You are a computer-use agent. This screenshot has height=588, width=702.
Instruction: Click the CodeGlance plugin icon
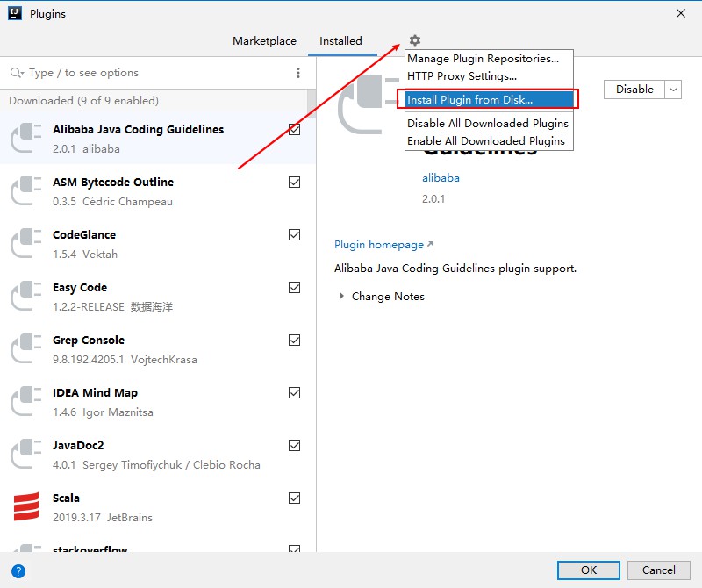point(26,243)
